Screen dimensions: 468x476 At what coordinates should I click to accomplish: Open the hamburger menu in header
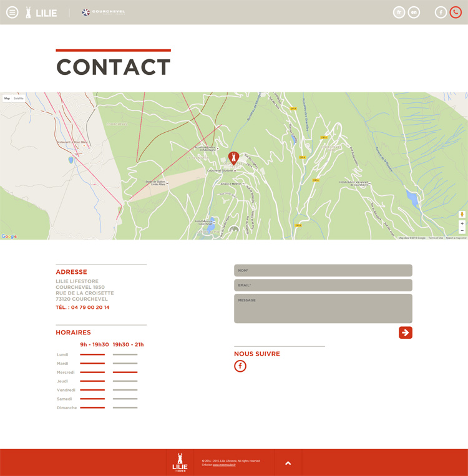[x=12, y=12]
